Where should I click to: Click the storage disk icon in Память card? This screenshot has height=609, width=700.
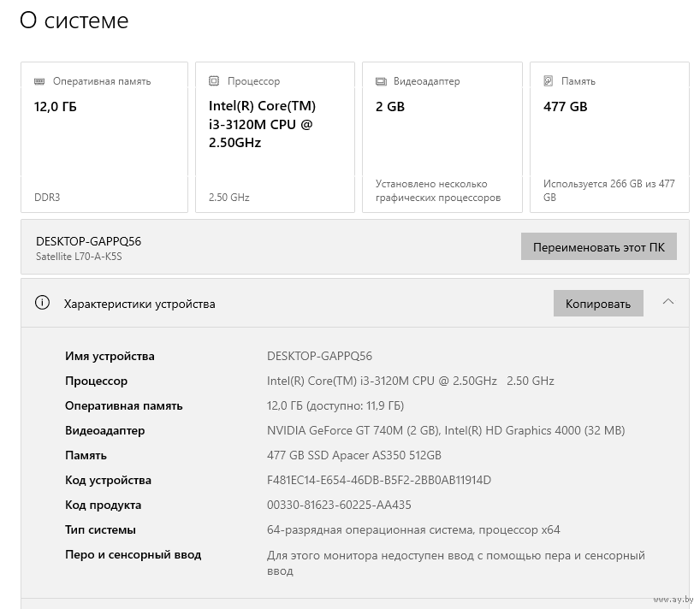coord(549,81)
